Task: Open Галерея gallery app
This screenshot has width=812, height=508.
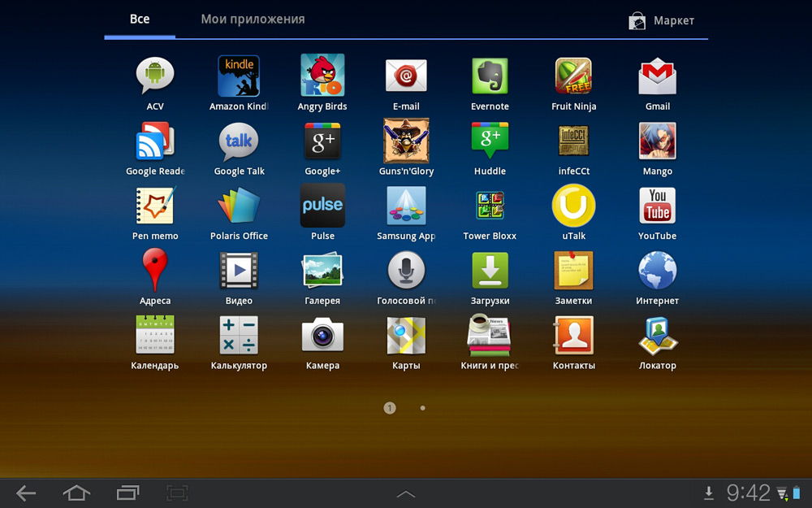Action: tap(322, 270)
